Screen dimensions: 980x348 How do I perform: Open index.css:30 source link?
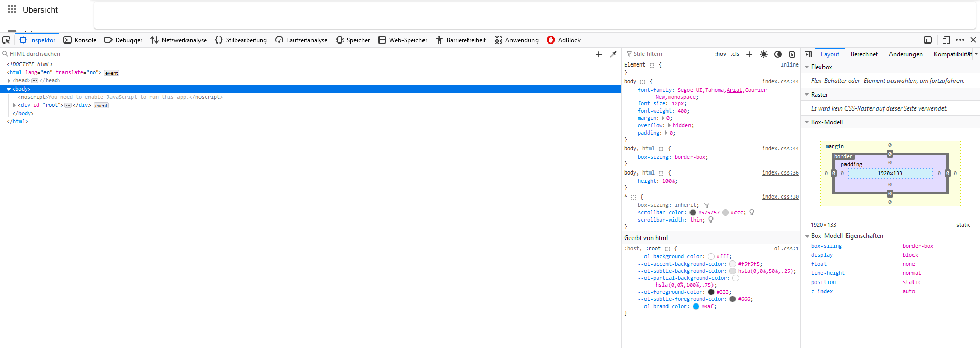780,197
